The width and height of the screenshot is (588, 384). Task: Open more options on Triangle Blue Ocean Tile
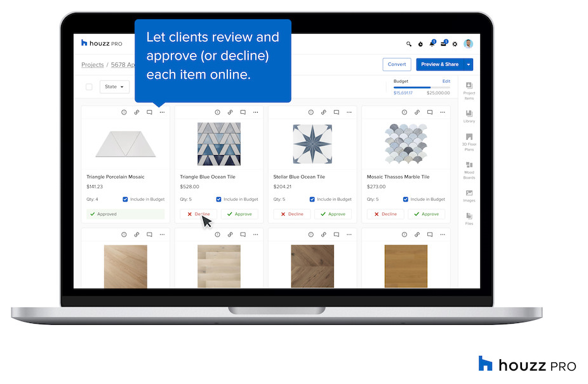point(255,113)
